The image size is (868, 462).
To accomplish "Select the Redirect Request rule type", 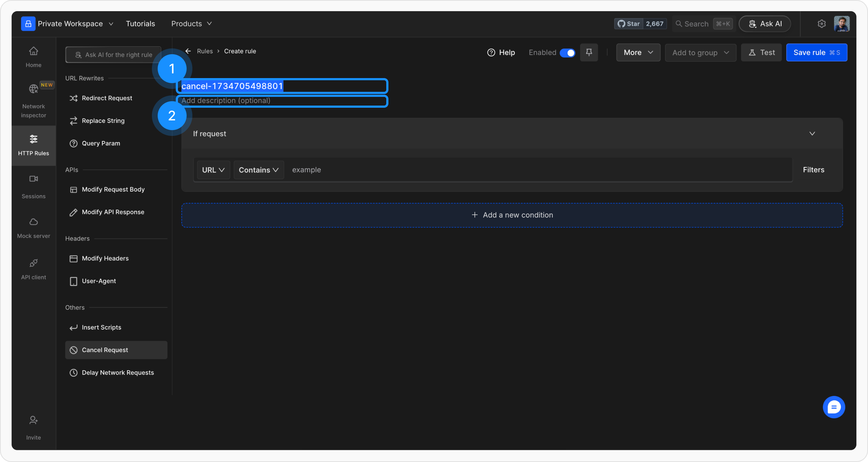I will 107,98.
